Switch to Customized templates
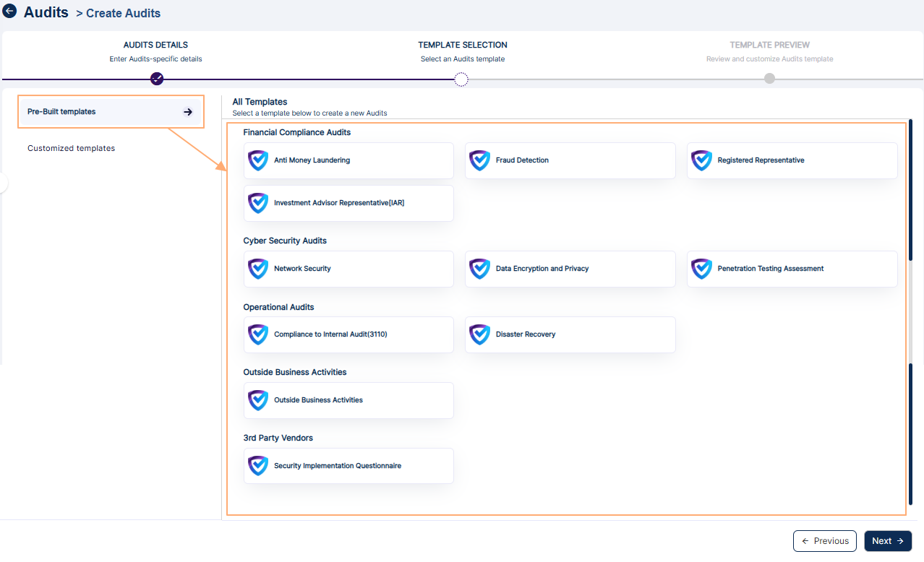The width and height of the screenshot is (924, 562). [71, 148]
